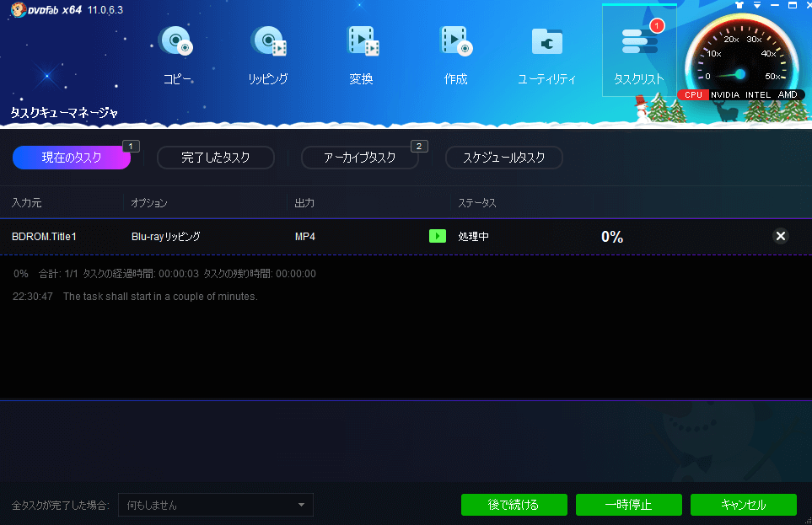Click the オプション column header
Viewport: 812px width, 525px height.
click(x=149, y=203)
